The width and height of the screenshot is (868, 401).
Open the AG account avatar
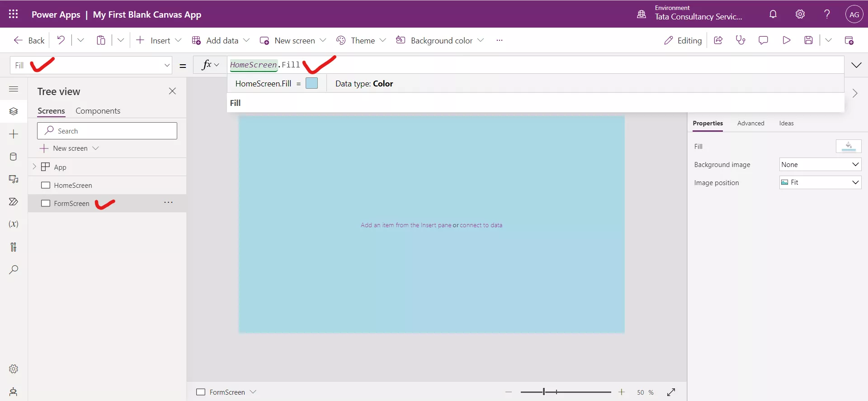[x=854, y=14]
